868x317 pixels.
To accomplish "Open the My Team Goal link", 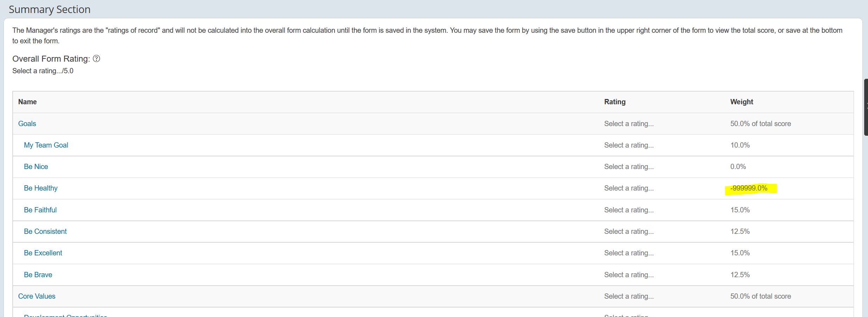I will point(46,145).
